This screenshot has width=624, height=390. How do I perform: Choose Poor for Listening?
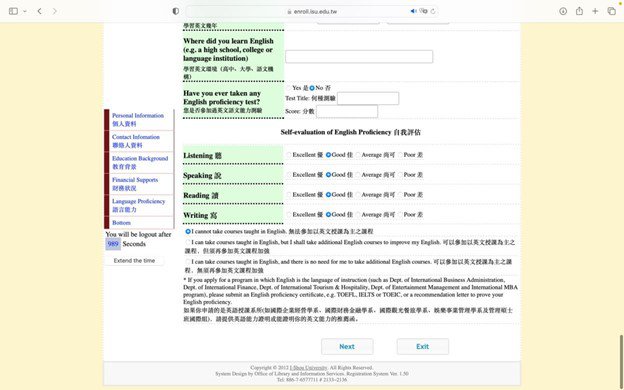tap(400, 155)
